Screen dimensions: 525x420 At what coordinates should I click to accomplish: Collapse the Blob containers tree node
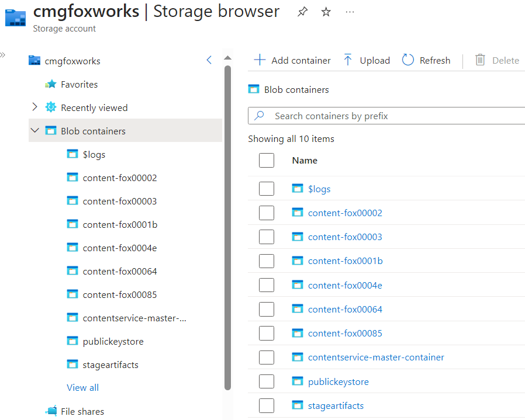(35, 130)
